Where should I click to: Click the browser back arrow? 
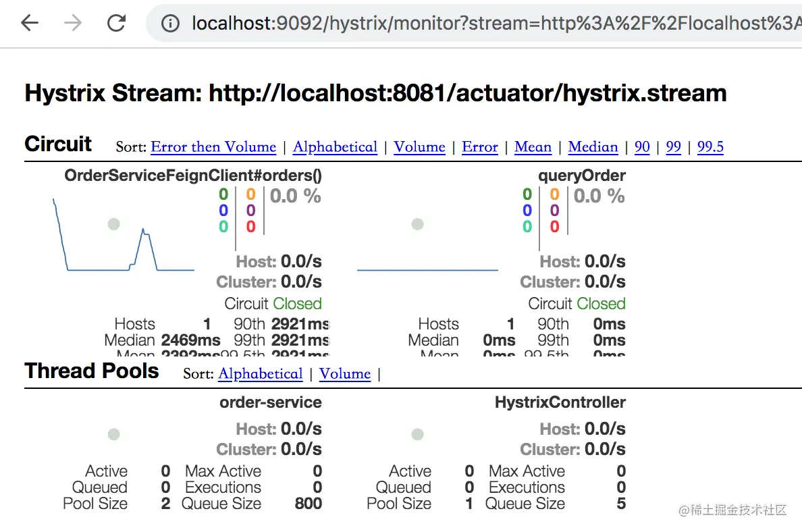pos(30,23)
